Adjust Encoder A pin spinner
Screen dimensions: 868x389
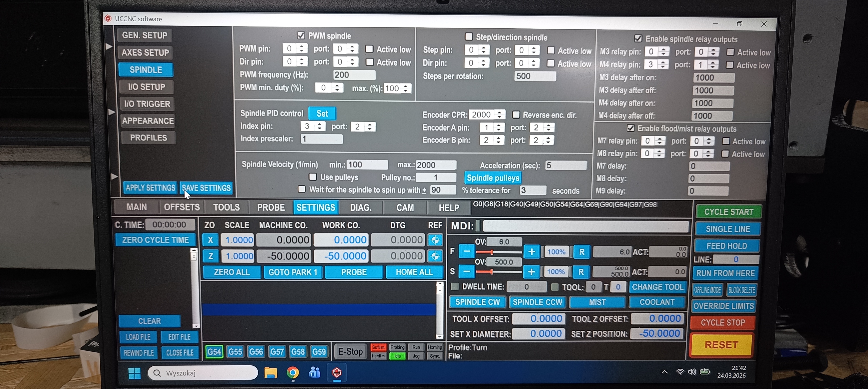(x=498, y=127)
